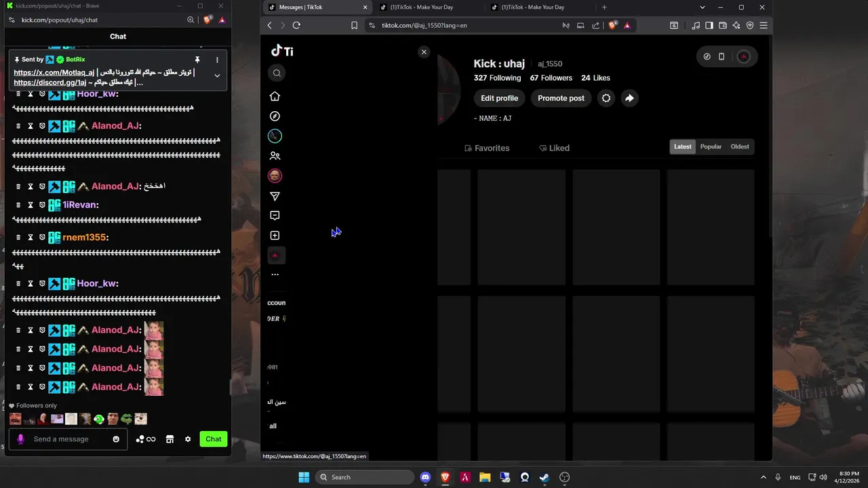Open the 67 Followers list

tap(551, 78)
